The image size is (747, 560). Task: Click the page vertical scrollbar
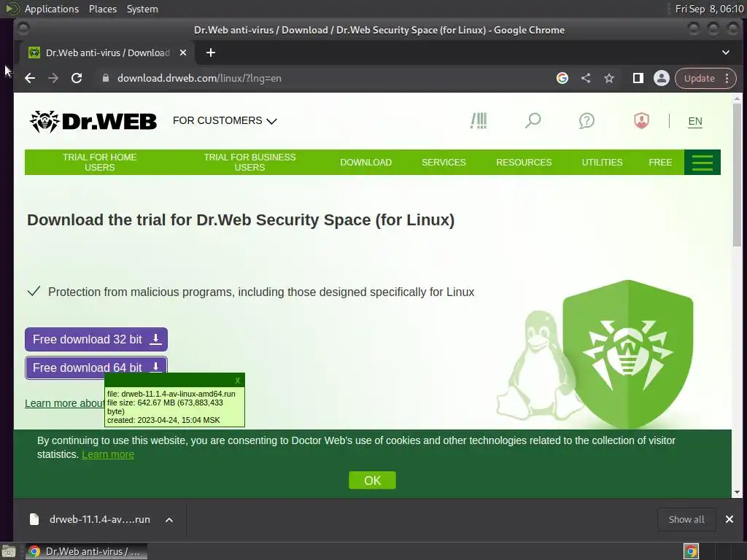point(737,175)
